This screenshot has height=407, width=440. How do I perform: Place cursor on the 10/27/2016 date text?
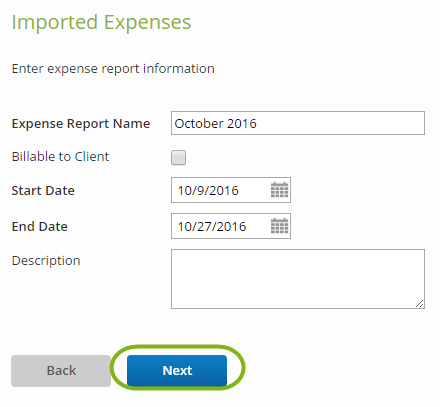(212, 227)
